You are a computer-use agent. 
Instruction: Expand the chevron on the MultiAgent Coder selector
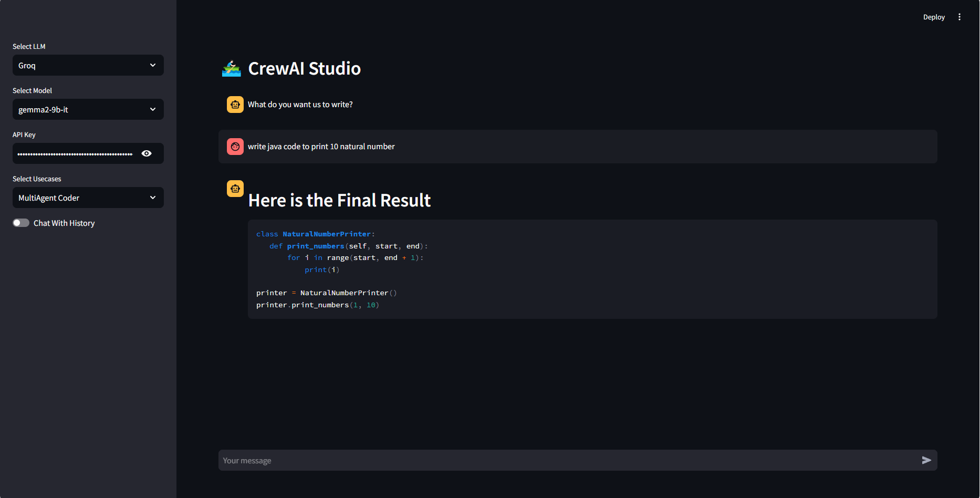pos(153,198)
